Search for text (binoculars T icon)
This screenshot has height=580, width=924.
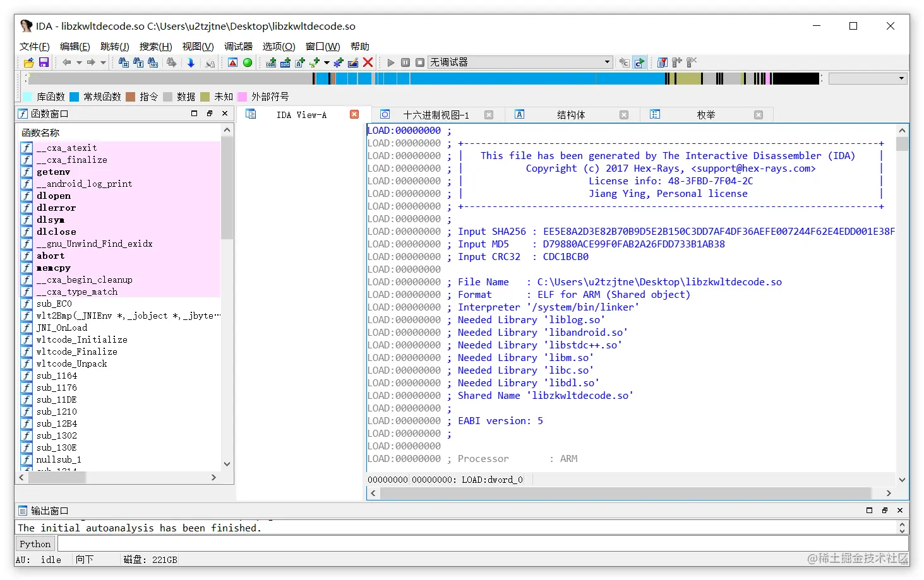138,62
